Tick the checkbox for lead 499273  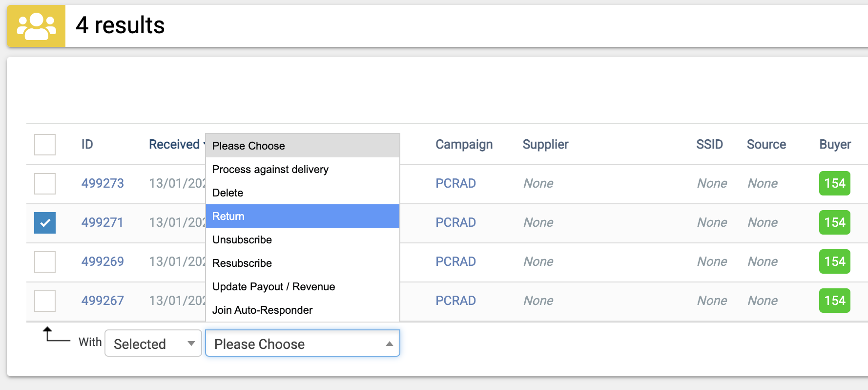45,184
